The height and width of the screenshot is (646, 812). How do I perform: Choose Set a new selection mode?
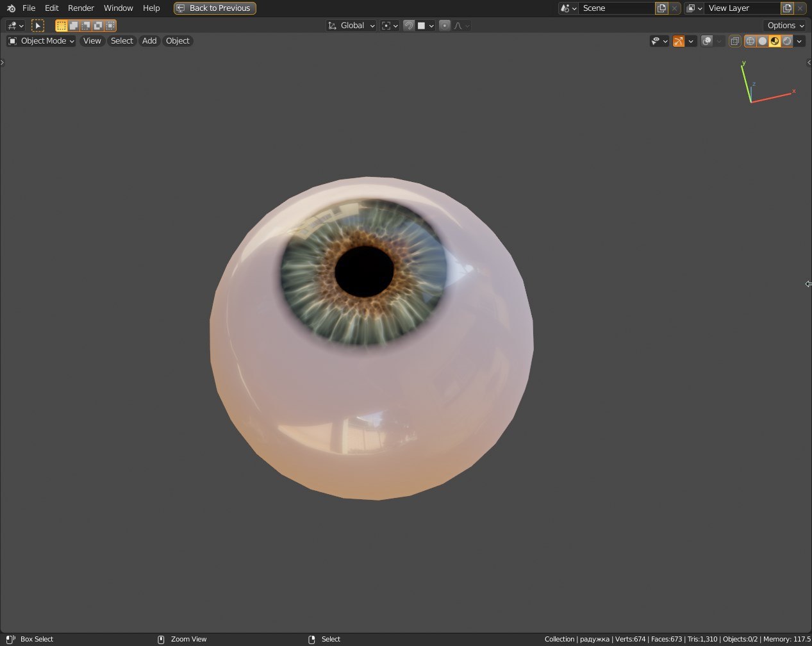pos(62,26)
